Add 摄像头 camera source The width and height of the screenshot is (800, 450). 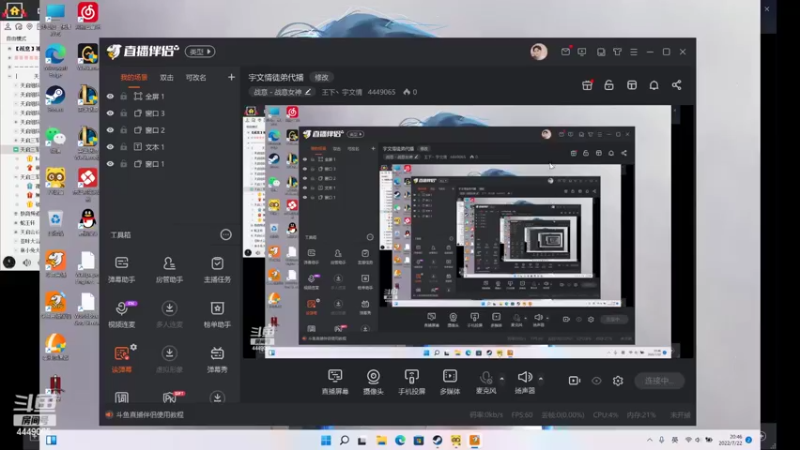[x=373, y=382]
